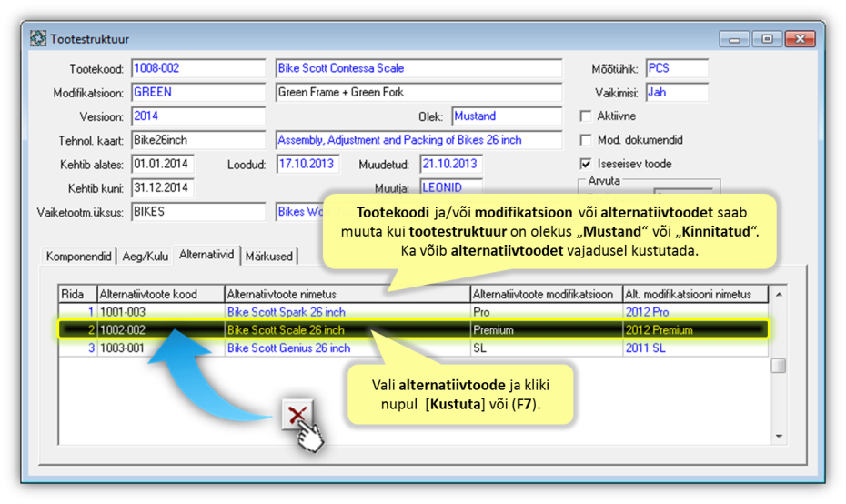Screen dimensions: 846x504
Task: Click the Versioon field 2014
Action: [x=198, y=116]
